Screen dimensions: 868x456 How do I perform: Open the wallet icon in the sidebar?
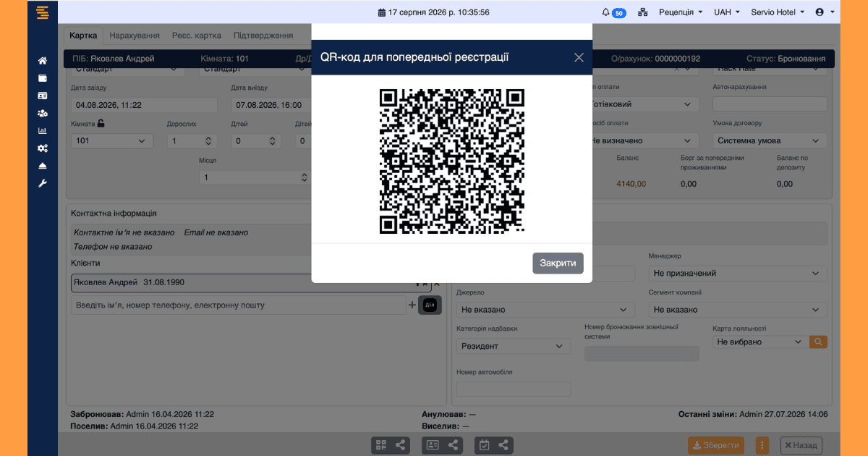pyautogui.click(x=43, y=78)
